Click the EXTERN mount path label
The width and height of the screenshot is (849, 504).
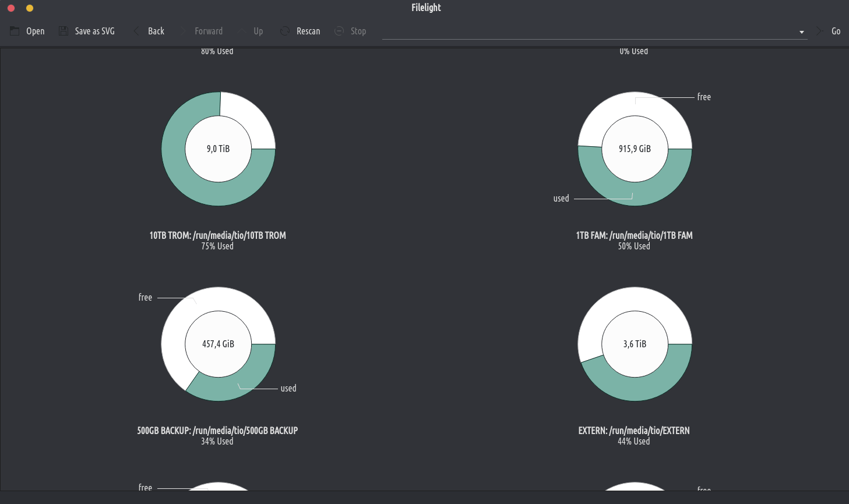(x=634, y=431)
